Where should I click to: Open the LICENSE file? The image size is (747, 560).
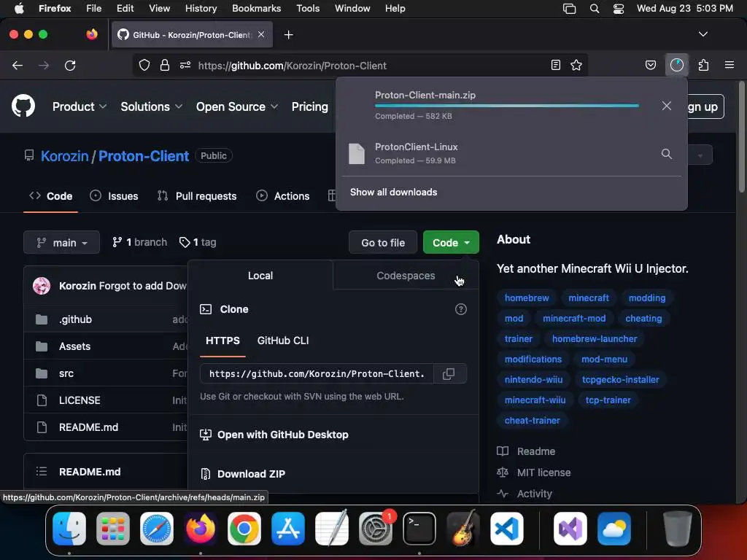pos(80,400)
